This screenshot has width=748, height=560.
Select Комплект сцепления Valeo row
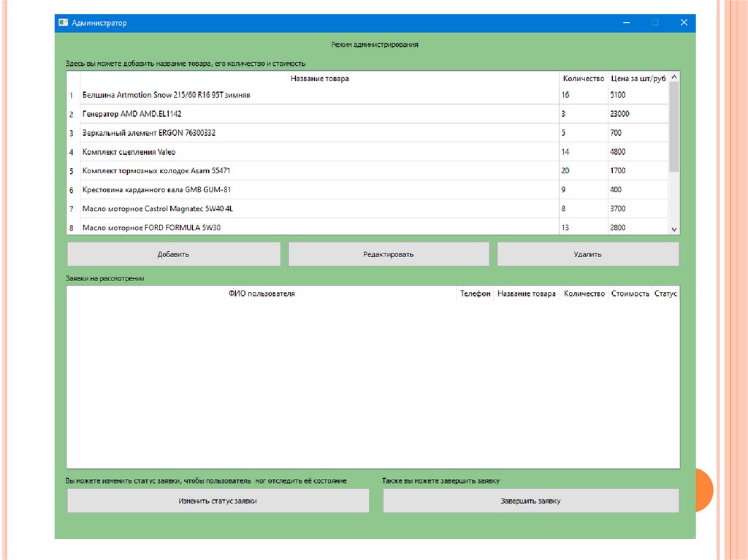click(x=129, y=152)
